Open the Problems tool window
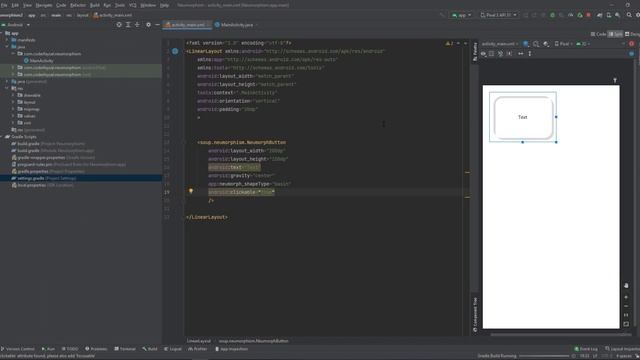The image size is (640, 360). 96,349
